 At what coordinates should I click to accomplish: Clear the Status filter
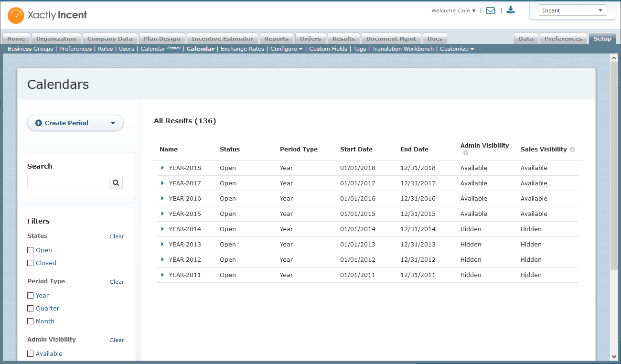[x=117, y=236]
